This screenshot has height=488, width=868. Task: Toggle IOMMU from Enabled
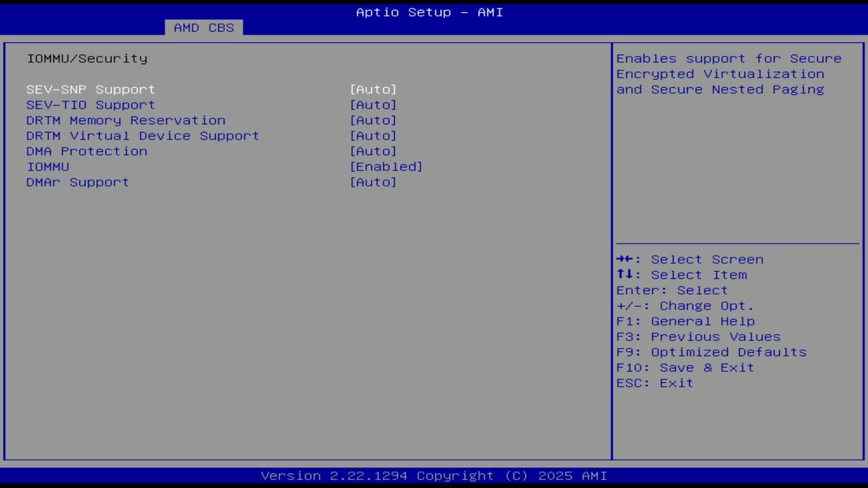coord(387,166)
